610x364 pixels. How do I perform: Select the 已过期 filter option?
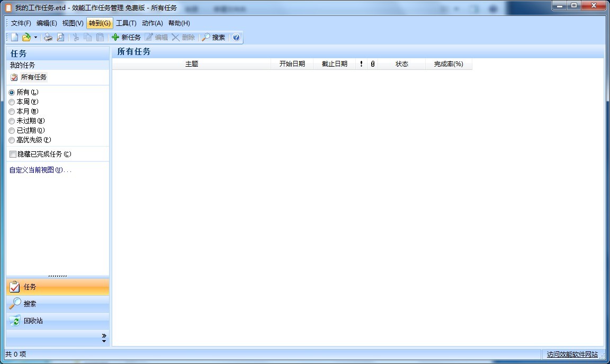(12, 130)
